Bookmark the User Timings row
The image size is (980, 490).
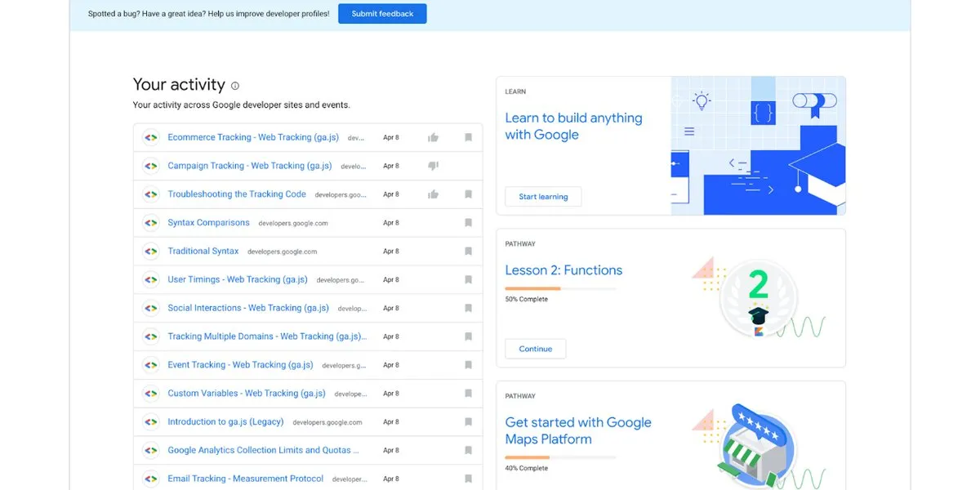(x=469, y=280)
